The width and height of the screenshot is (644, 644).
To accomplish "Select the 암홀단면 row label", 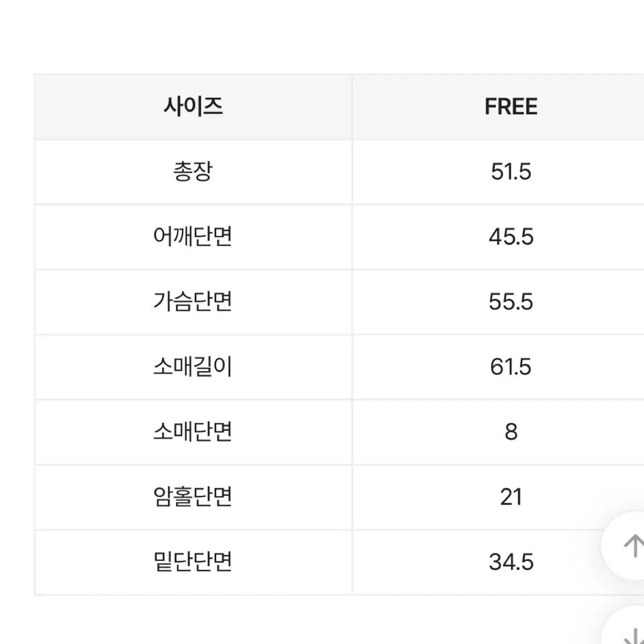I will 193,497.
